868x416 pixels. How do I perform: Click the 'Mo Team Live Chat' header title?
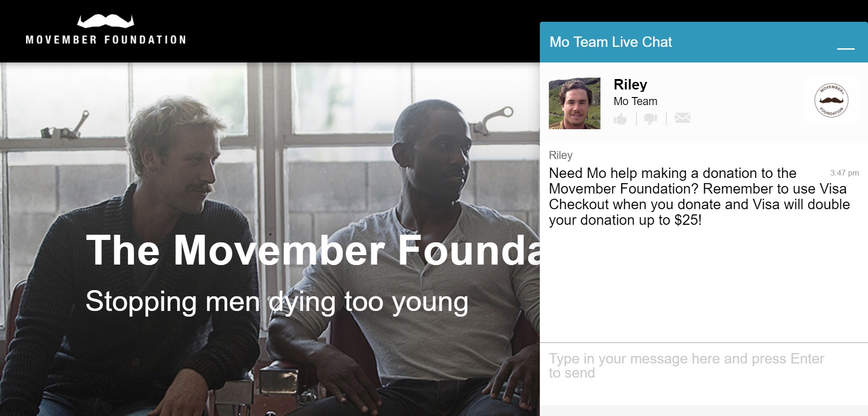pos(610,42)
